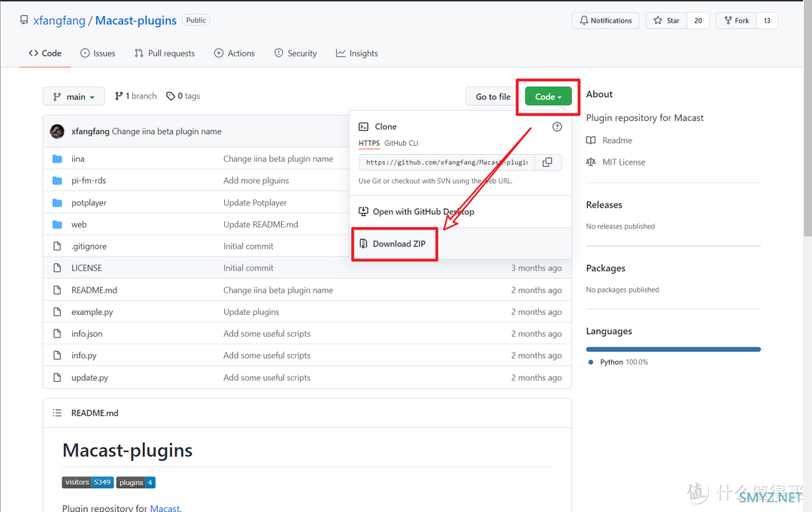Image resolution: width=812 pixels, height=512 pixels.
Task: Fork the repository
Action: coord(736,21)
